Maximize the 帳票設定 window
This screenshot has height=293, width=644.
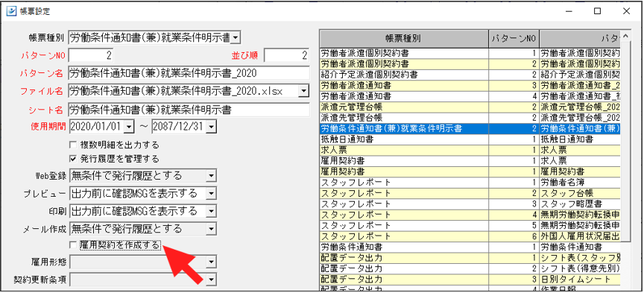pos(598,11)
